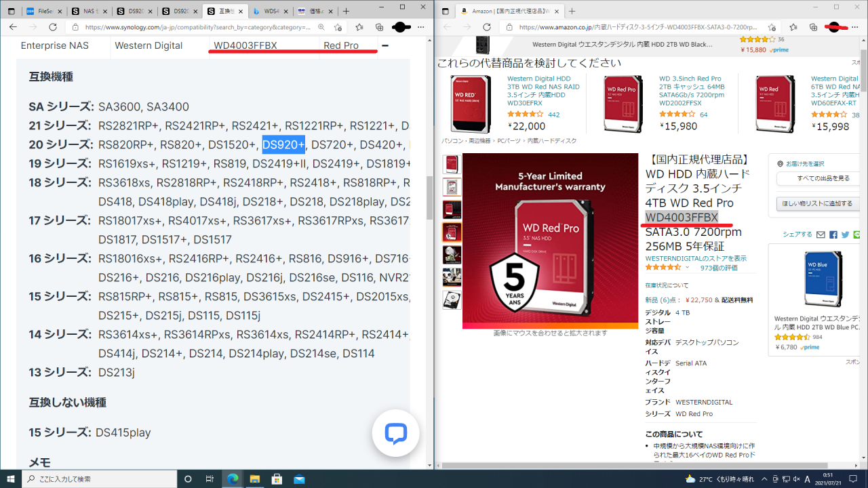Open settings menu in Amazon browser window
This screenshot has height=488, width=868.
click(x=855, y=27)
